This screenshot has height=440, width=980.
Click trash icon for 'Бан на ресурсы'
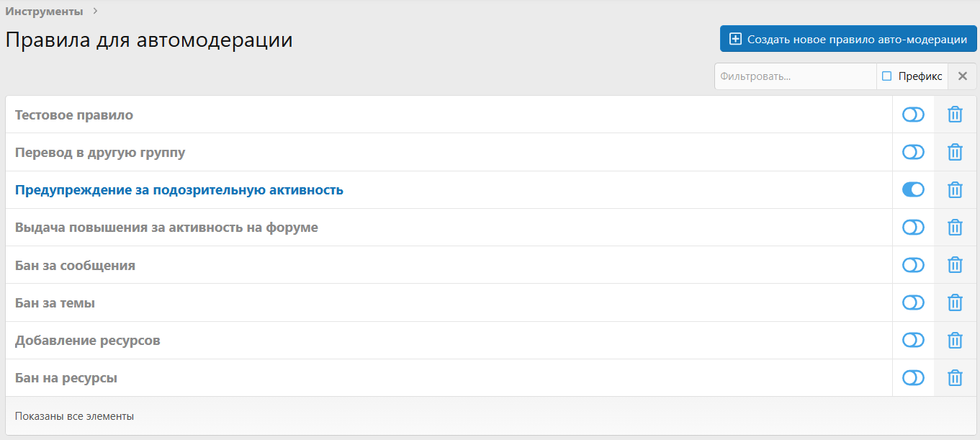pos(955,377)
